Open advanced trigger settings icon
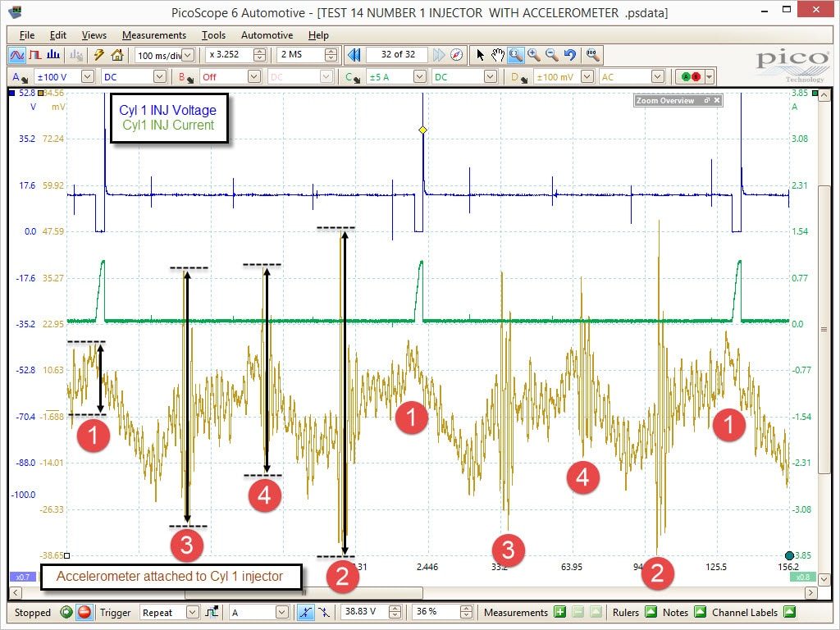The height and width of the screenshot is (630, 840). coord(212,612)
